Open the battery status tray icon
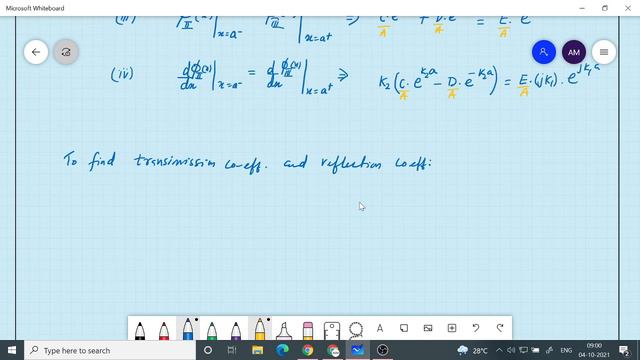 pos(536,350)
